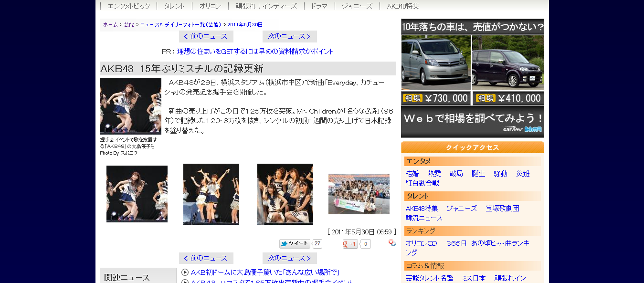Click the コラム＆情報 category header
The image size is (644, 283).
point(473,266)
